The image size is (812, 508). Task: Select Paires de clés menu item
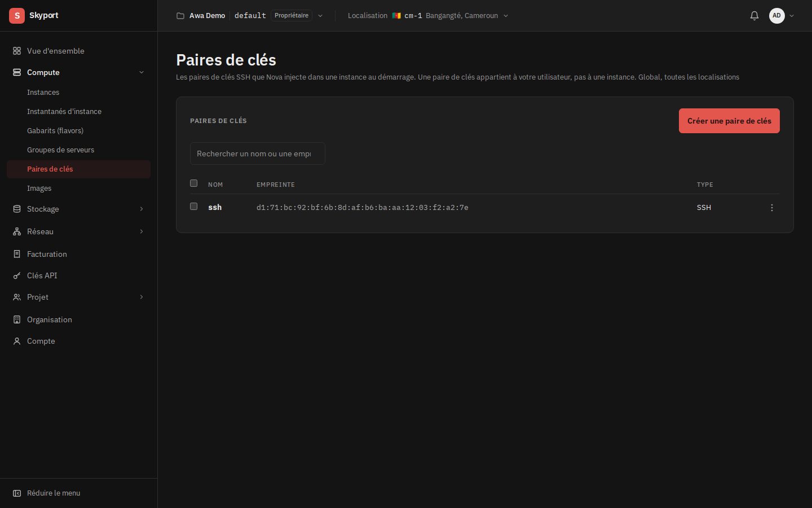click(78, 169)
